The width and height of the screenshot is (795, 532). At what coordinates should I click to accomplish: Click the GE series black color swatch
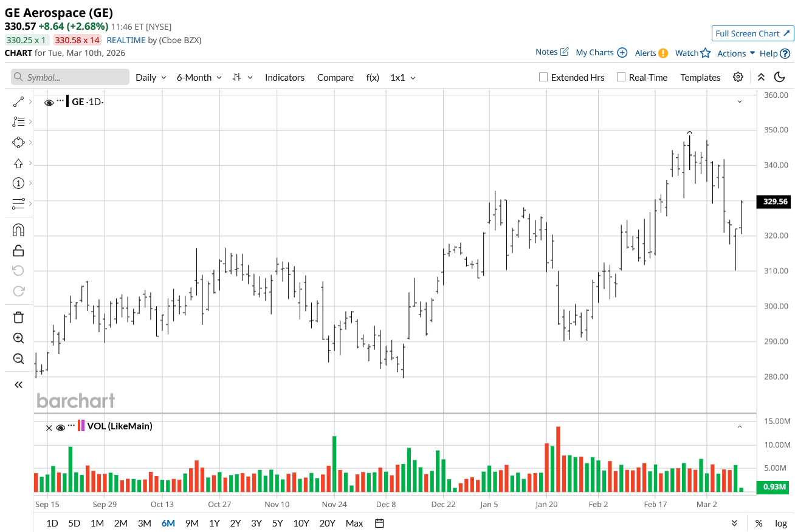pos(67,101)
